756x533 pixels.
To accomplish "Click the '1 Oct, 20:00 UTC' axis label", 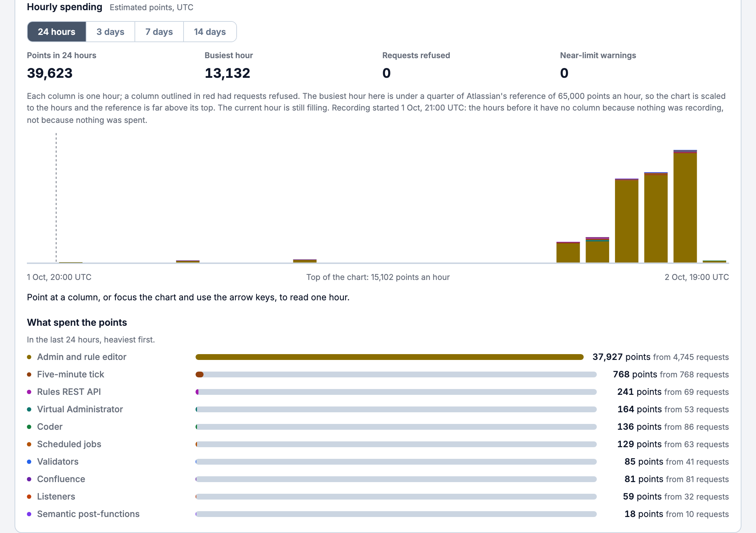I will click(x=59, y=277).
